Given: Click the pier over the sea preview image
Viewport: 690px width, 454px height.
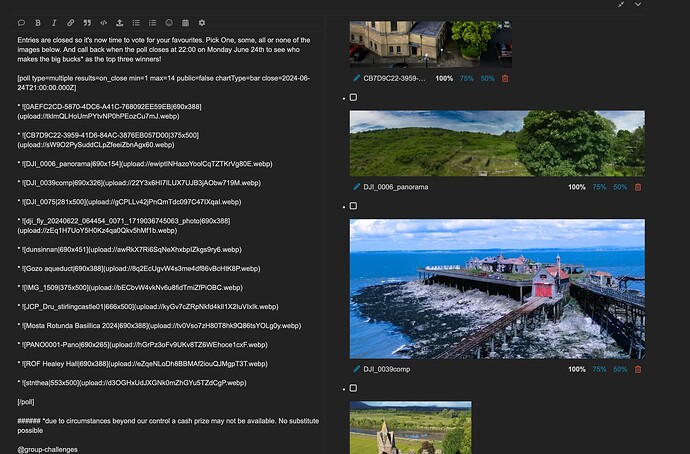Looking at the screenshot, I should click(497, 289).
